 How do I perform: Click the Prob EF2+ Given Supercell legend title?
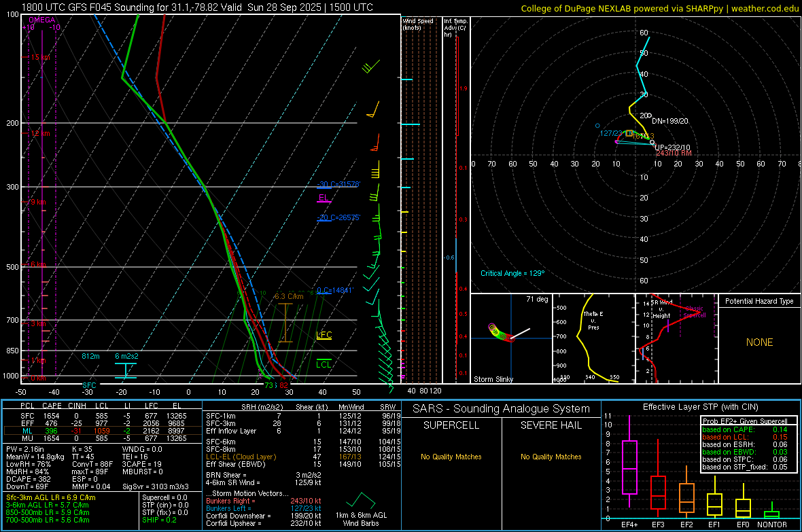pos(745,421)
